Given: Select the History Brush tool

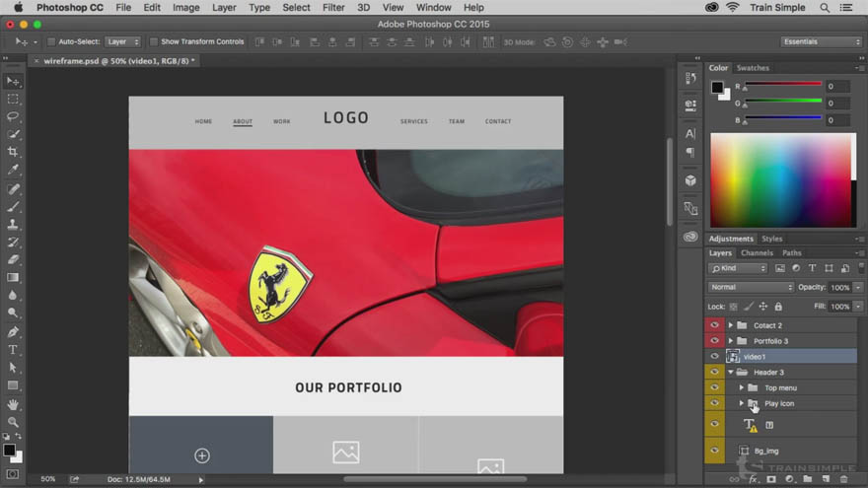Looking at the screenshot, I should pos(13,243).
